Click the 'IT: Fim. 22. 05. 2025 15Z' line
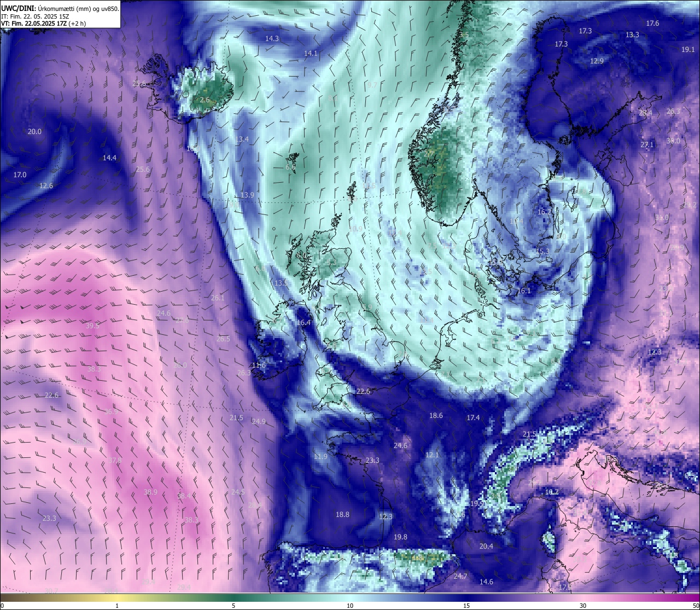The height and width of the screenshot is (610, 700). tap(35, 16)
